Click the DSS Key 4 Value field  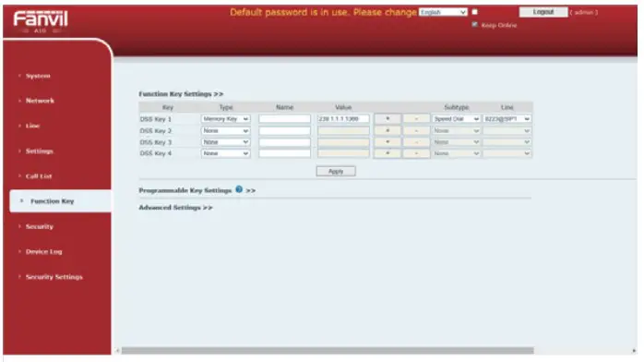pos(343,153)
